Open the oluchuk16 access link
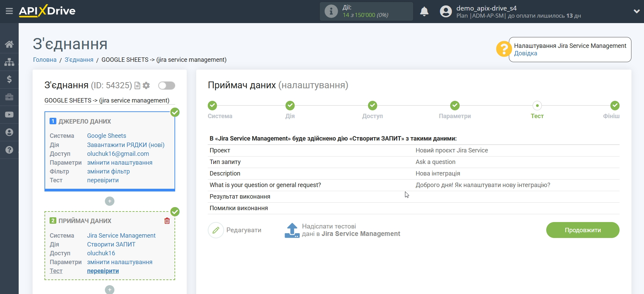This screenshot has width=644, height=294. pos(101,253)
